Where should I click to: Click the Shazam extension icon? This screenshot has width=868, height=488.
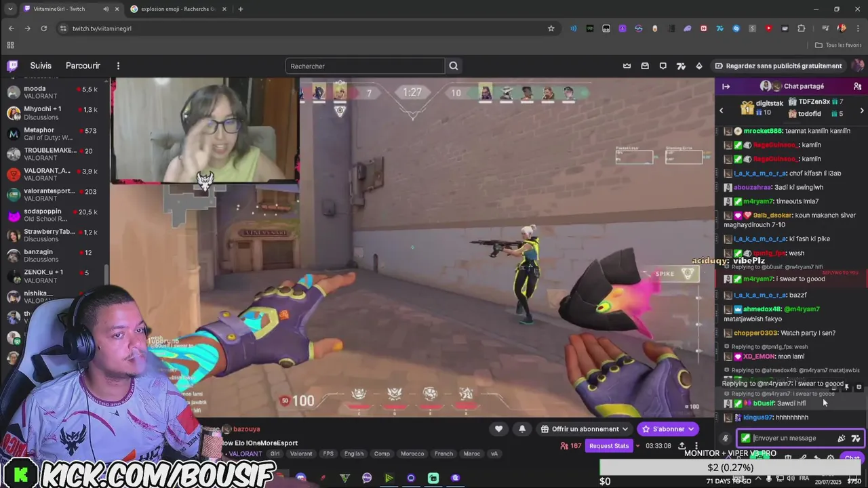pyautogui.click(x=736, y=28)
